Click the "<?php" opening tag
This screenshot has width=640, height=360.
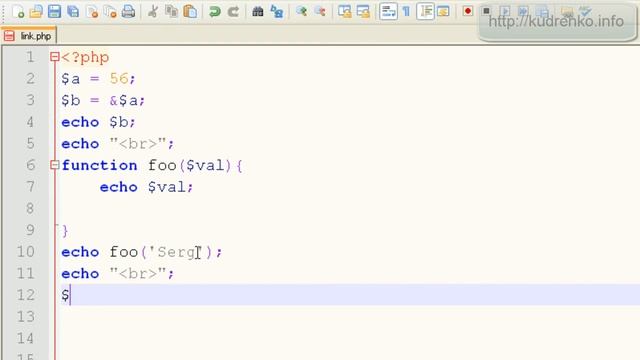85,57
